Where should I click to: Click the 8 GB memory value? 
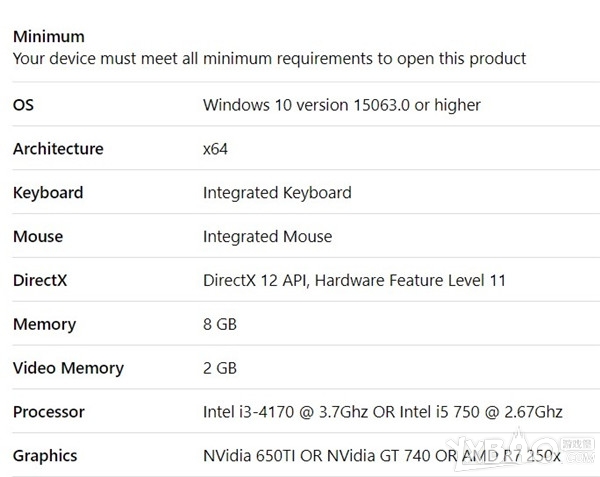pos(220,324)
